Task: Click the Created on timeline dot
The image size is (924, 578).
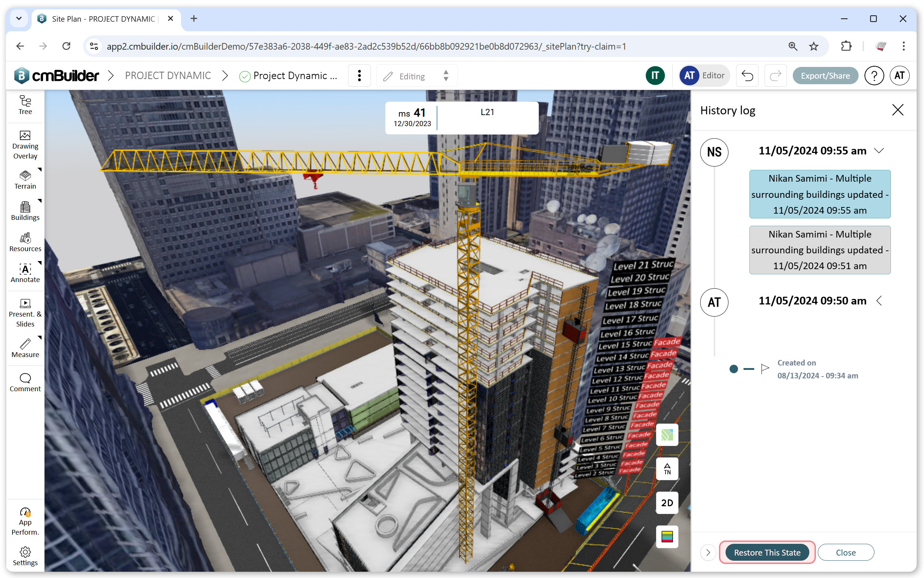Action: click(733, 369)
